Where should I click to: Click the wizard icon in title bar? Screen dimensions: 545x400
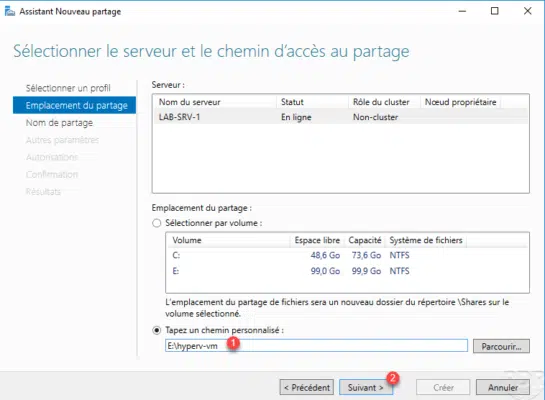(10, 11)
